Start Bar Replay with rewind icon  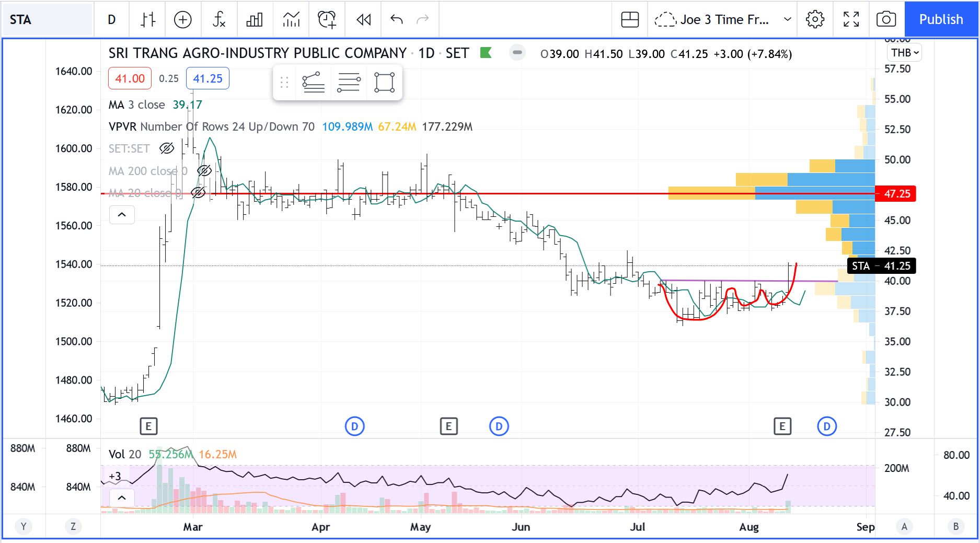click(363, 20)
